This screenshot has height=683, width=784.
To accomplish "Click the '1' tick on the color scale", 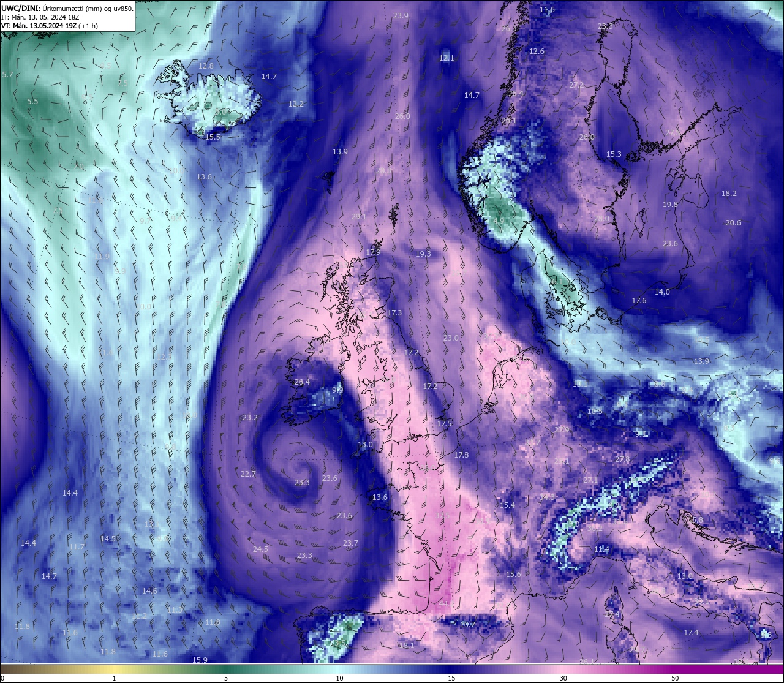I will click(x=114, y=678).
